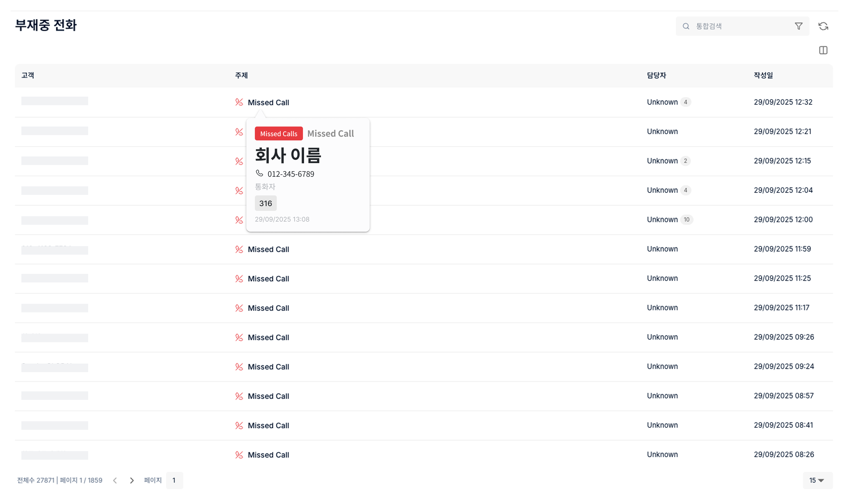The image size is (849, 504).
Task: Click the count badge 10 next to Unknown
Action: tap(686, 219)
